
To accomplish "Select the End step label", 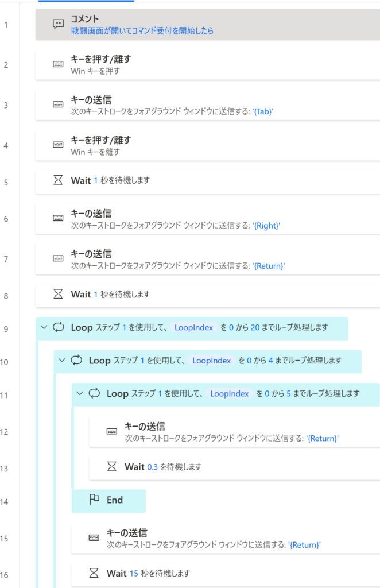I will pyautogui.click(x=115, y=500).
